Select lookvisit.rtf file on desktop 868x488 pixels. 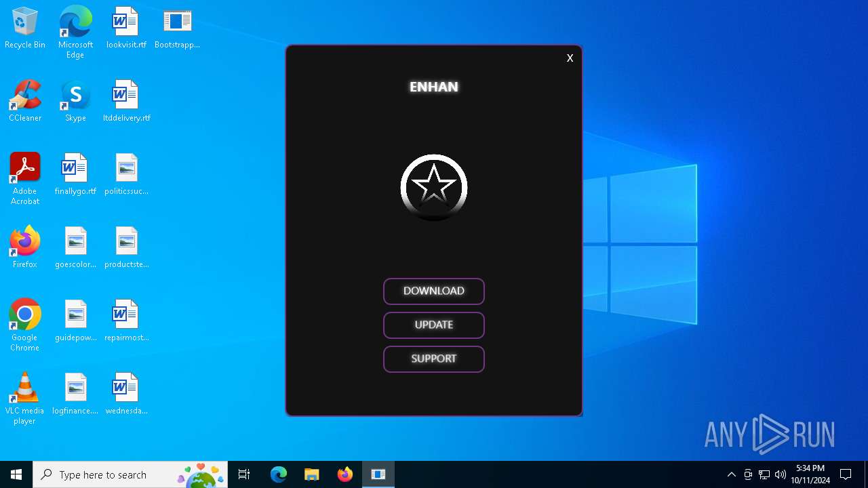pyautogui.click(x=126, y=28)
